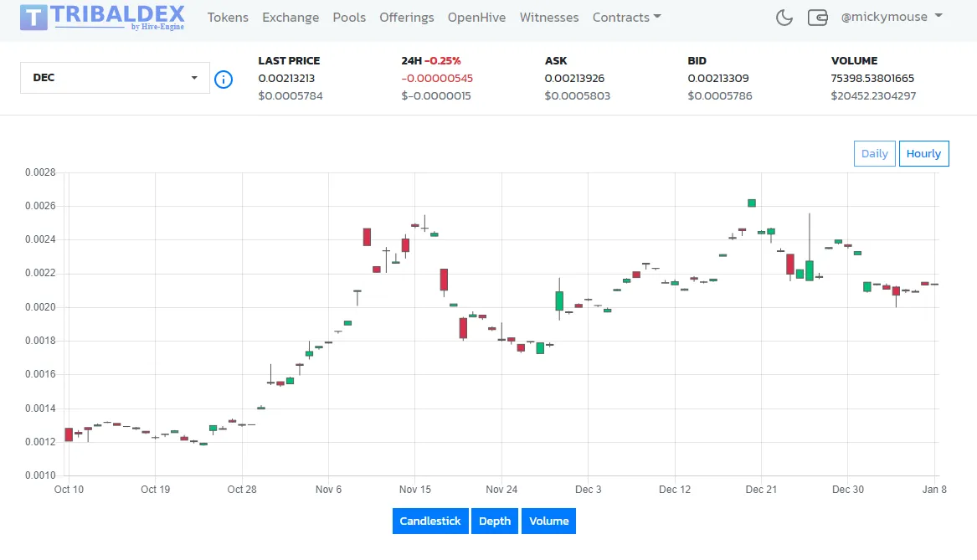977x560 pixels.
Task: Open the OpenHive link
Action: pyautogui.click(x=476, y=18)
